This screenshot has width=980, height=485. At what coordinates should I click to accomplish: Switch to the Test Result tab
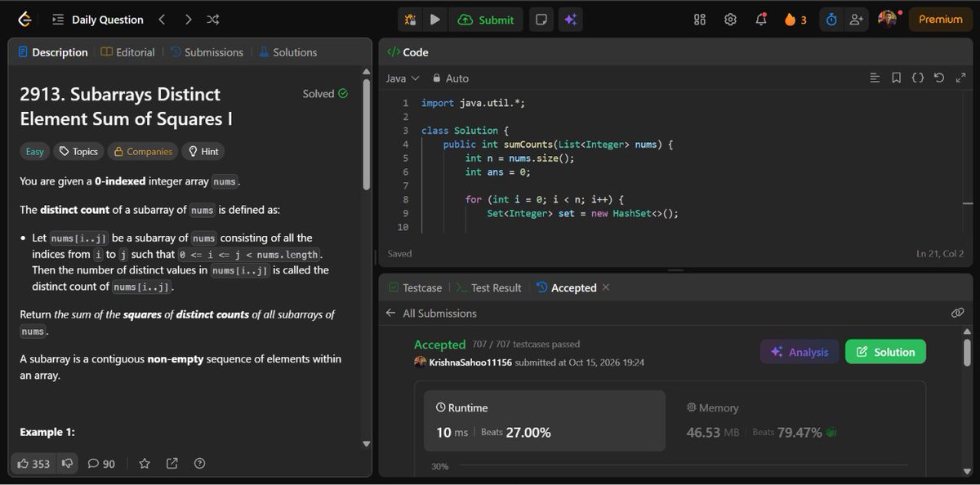pos(489,288)
